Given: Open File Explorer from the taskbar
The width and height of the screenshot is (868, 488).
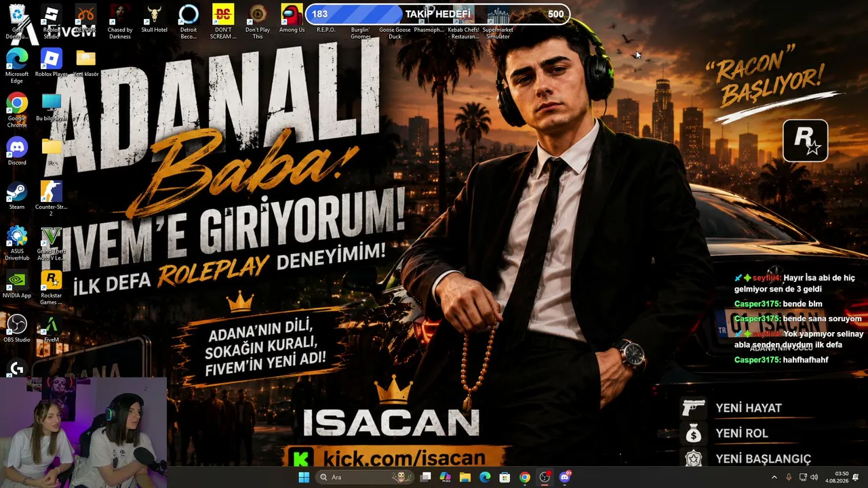Looking at the screenshot, I should 465,477.
